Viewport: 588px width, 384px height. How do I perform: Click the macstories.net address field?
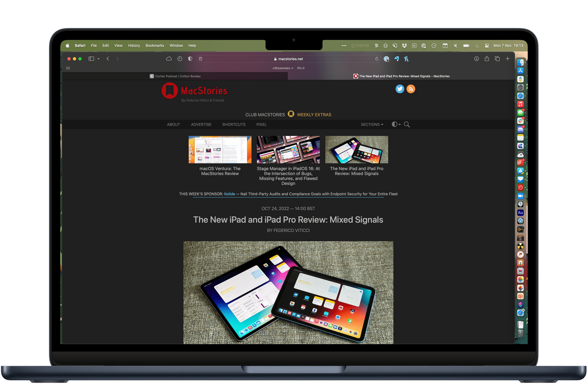(x=288, y=59)
